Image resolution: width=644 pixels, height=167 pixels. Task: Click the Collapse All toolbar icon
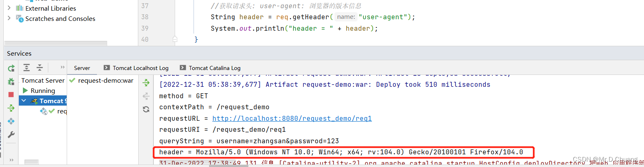(x=40, y=68)
